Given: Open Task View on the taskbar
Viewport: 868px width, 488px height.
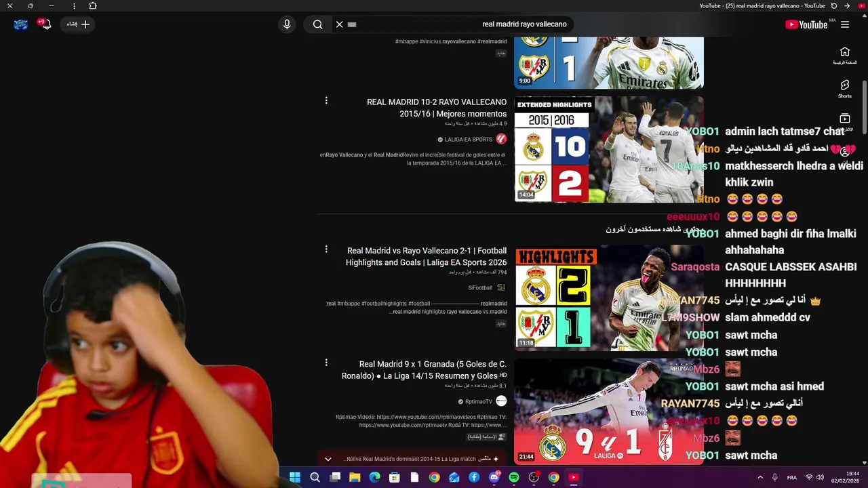Looking at the screenshot, I should click(335, 477).
